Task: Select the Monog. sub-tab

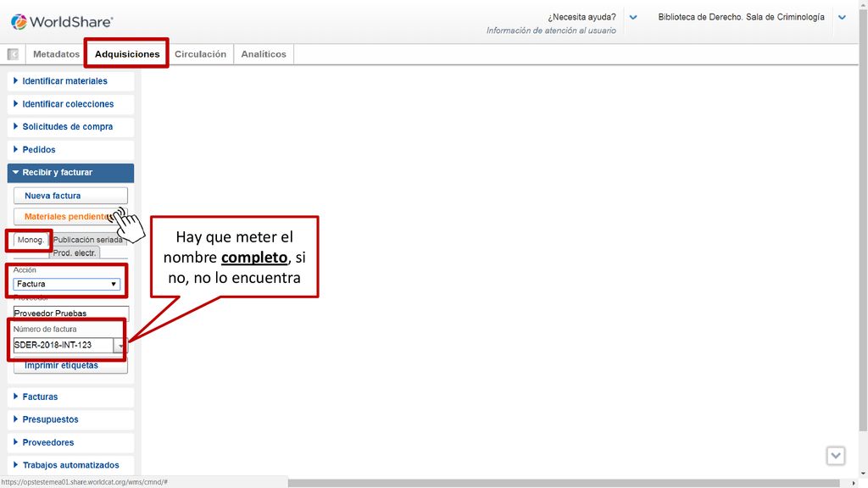Action: click(31, 240)
